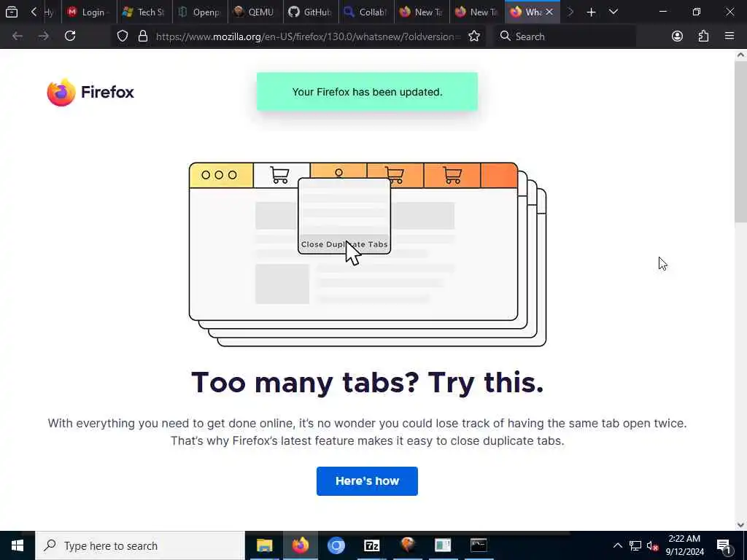The height and width of the screenshot is (560, 747).
Task: Click the 'Your Firefox has been updated' banner
Action: 367,92
